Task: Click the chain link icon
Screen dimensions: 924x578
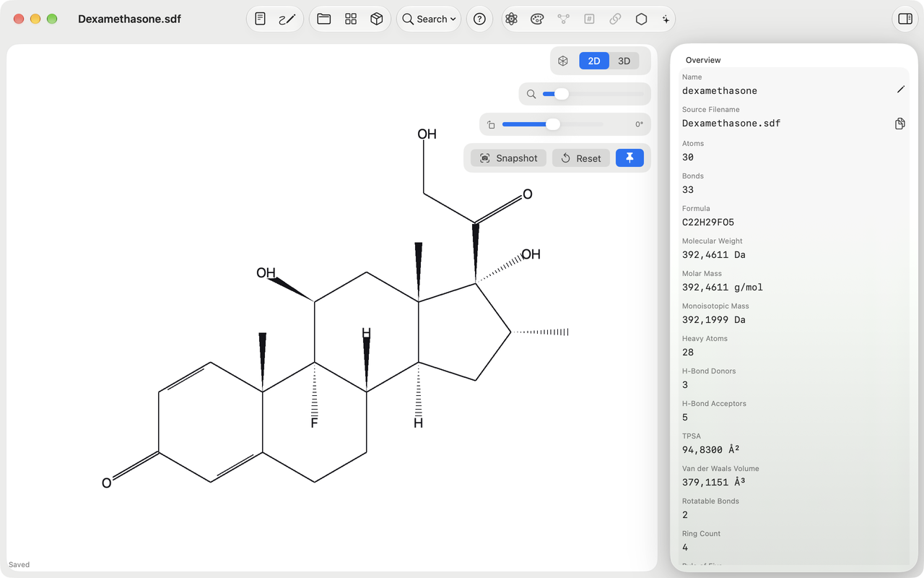Action: tap(615, 19)
